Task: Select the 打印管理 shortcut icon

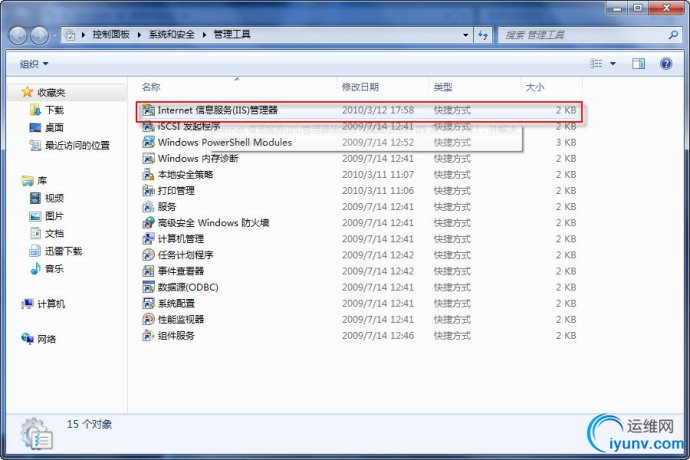Action: pos(148,191)
